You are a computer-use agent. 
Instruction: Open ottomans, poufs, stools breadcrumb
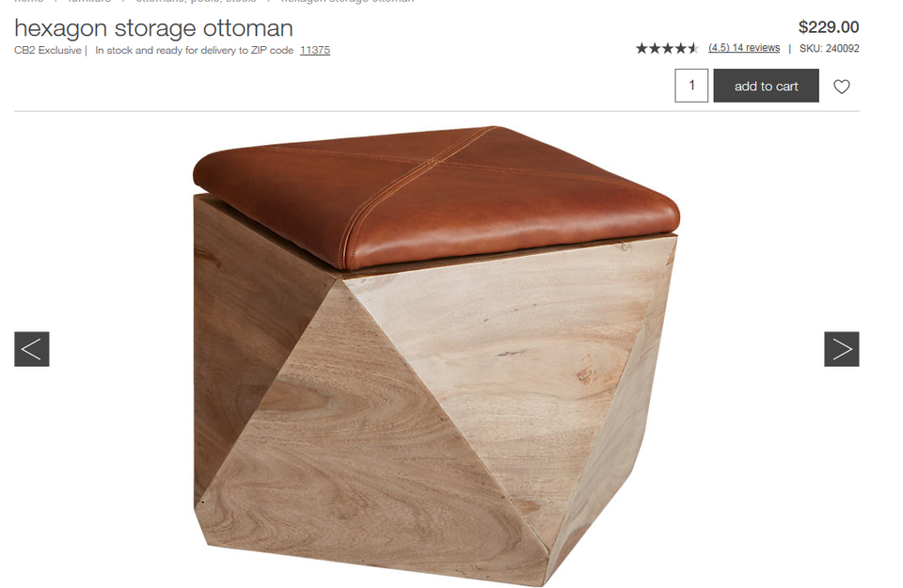coord(196,1)
